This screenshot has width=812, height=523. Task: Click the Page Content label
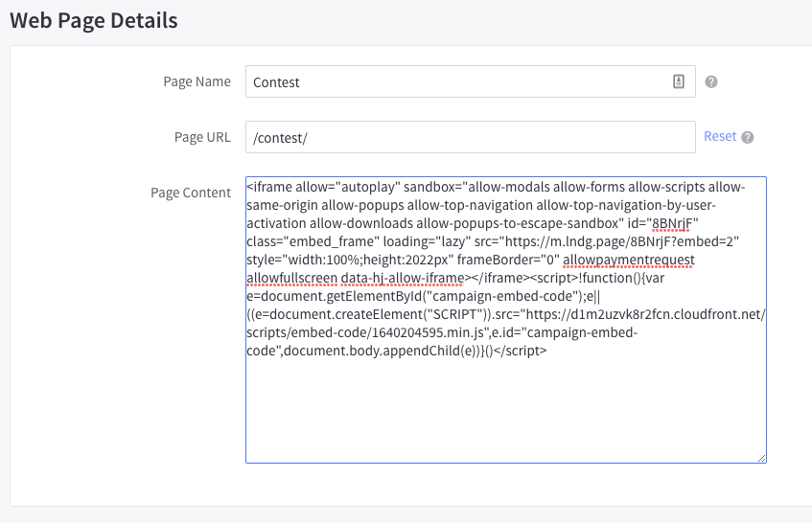point(191,193)
